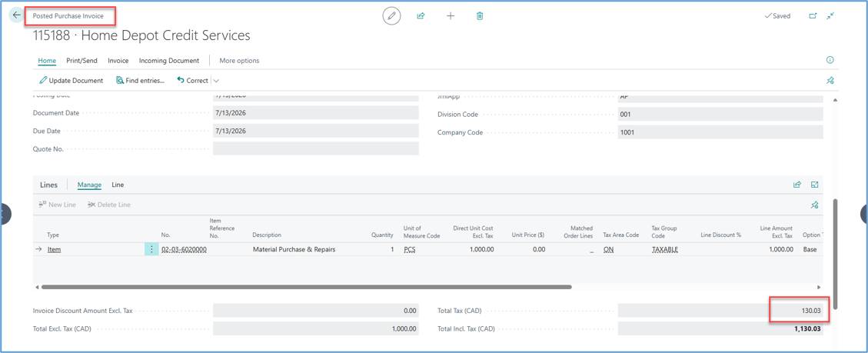This screenshot has height=353, width=868.
Task: Click the Lines section share icon
Action: [x=797, y=185]
